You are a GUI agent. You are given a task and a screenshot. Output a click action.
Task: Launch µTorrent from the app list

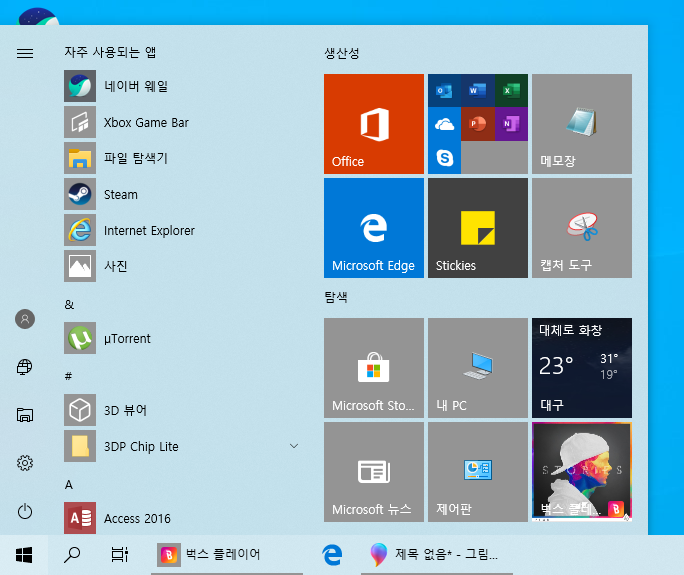click(x=181, y=338)
